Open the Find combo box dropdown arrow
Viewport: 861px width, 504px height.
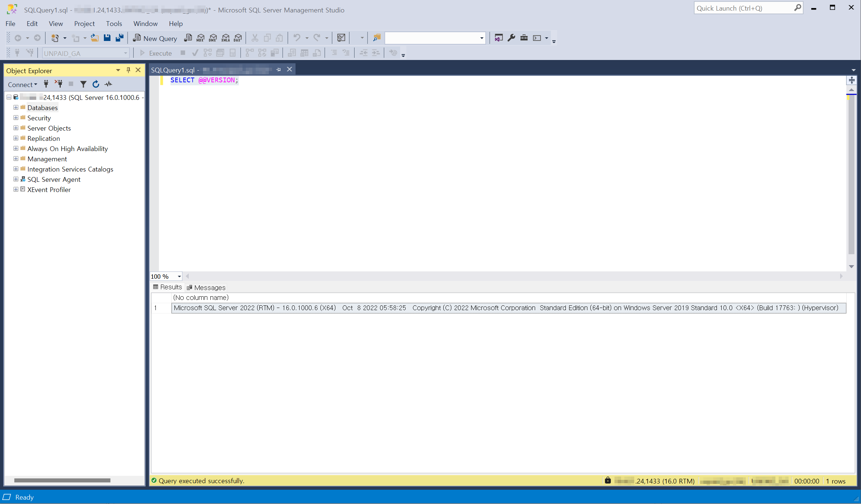482,38
